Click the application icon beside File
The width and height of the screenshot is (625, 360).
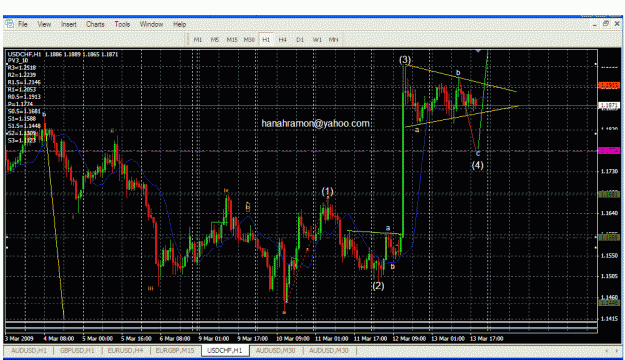pyautogui.click(x=10, y=24)
